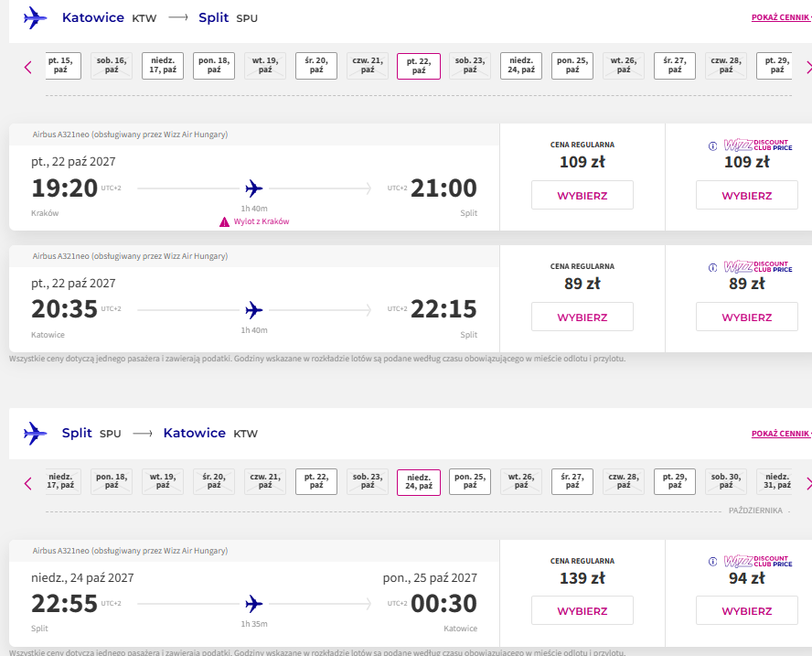Click the airplane icon beside Split SPU header
Image resolution: width=812 pixels, height=656 pixels.
(x=36, y=433)
